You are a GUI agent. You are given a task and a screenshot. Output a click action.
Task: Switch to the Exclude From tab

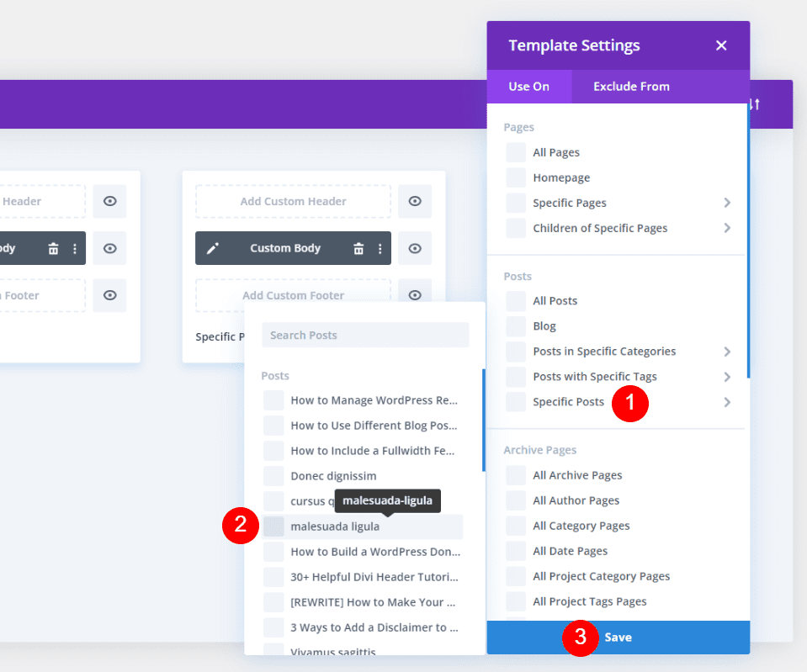(x=631, y=87)
